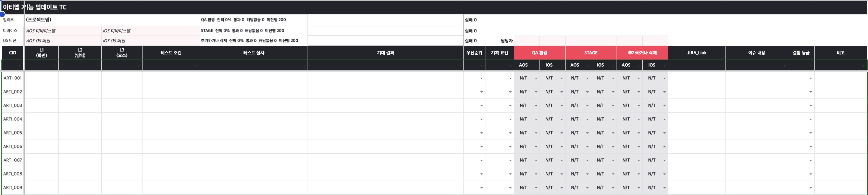This screenshot has width=868, height=195.
Task: Click the 디바이스 label
Action: click(x=10, y=31)
